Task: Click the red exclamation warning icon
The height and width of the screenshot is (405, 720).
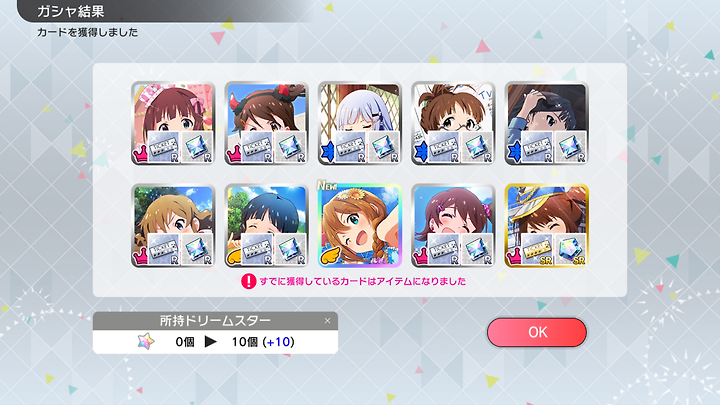Action: click(x=248, y=281)
